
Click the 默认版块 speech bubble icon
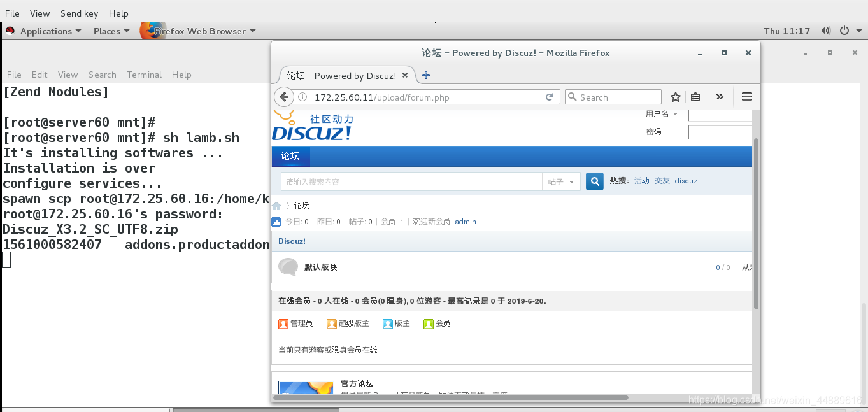pos(288,267)
